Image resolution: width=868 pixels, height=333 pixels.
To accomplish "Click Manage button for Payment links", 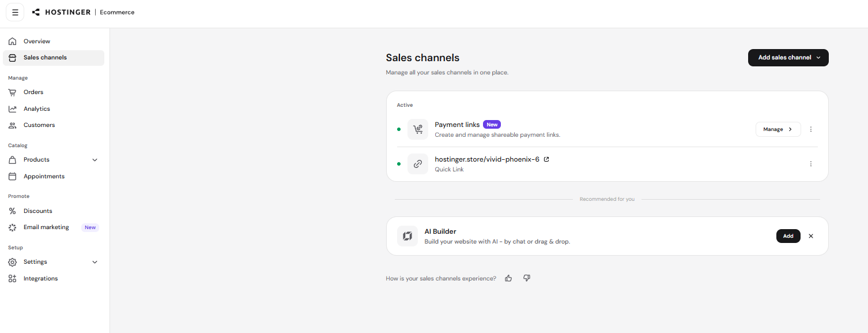I will [x=778, y=129].
